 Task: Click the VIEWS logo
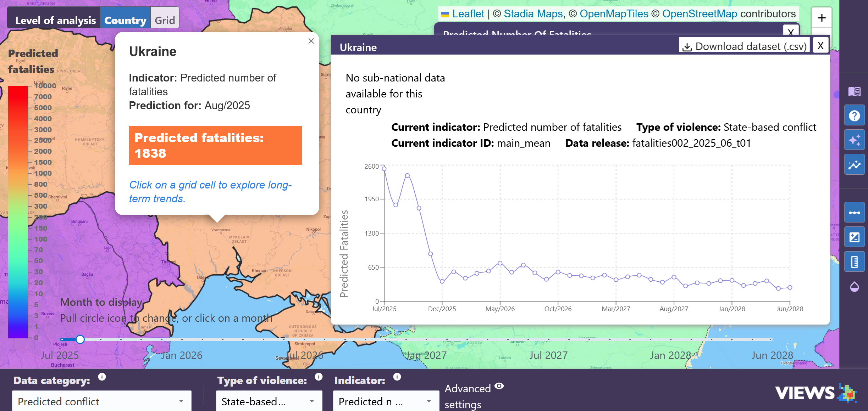click(816, 393)
